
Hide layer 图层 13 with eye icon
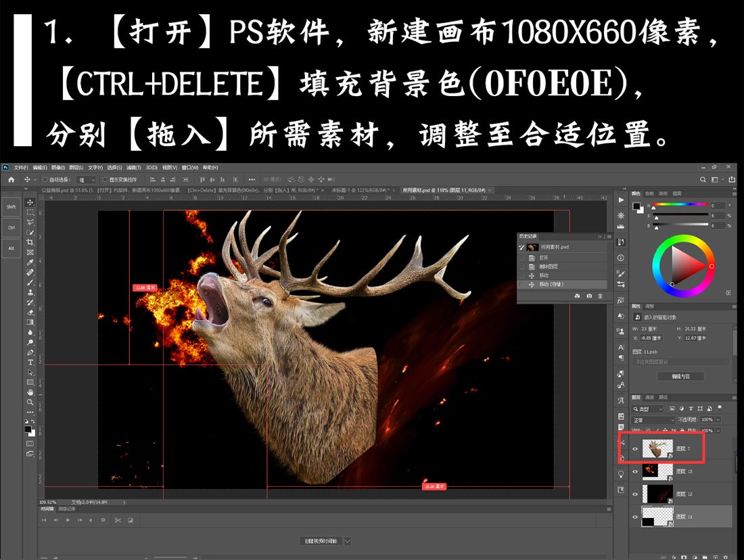click(635, 471)
